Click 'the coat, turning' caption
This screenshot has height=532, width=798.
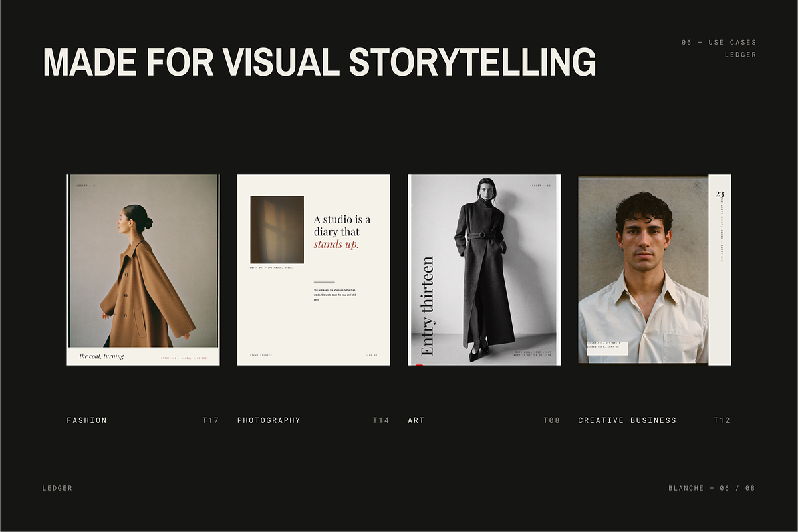pos(102,356)
